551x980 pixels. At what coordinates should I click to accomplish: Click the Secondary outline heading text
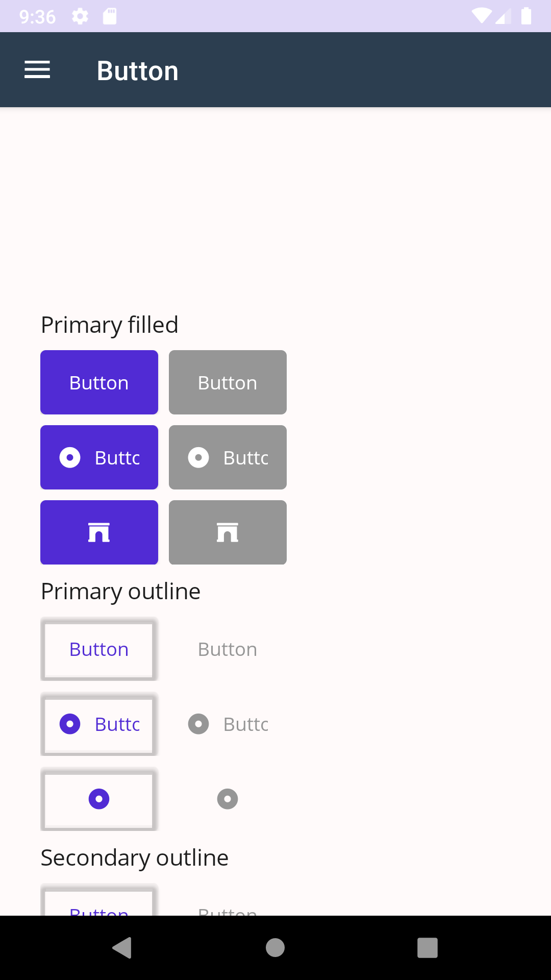[135, 857]
